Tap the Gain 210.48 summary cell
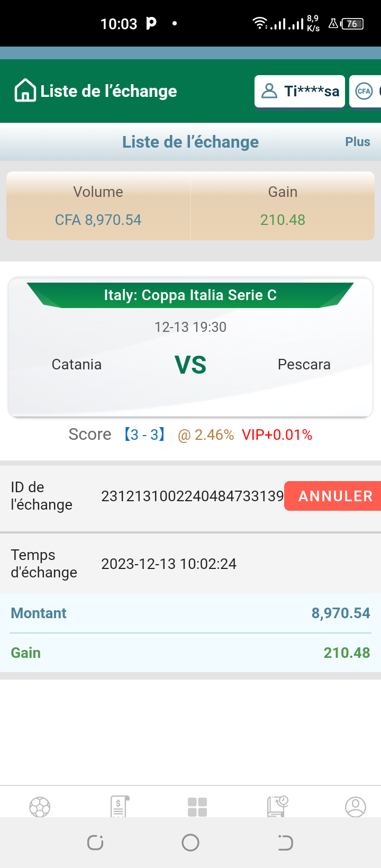The width and height of the screenshot is (381, 868). [x=283, y=206]
